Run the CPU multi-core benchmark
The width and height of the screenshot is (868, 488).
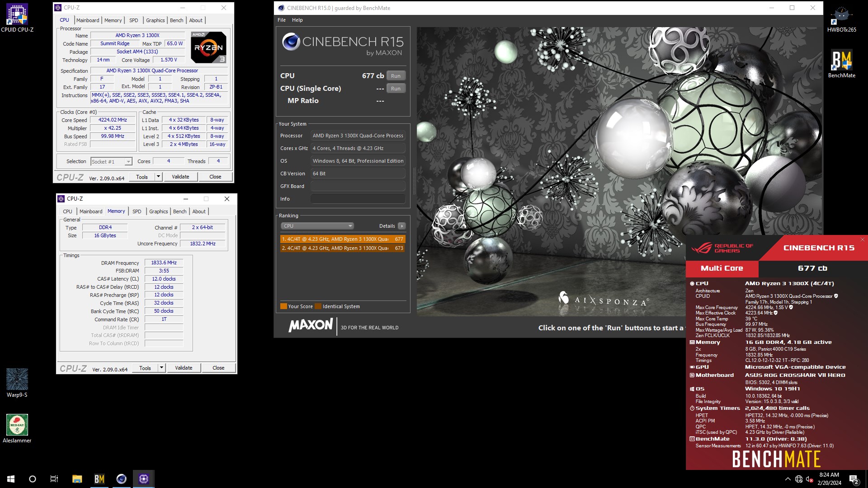[x=396, y=76]
